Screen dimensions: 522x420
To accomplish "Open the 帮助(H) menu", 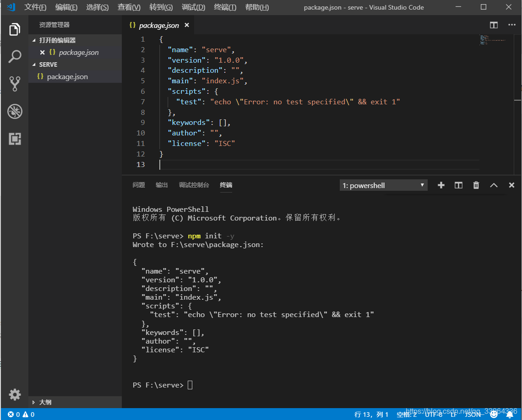I will click(257, 7).
